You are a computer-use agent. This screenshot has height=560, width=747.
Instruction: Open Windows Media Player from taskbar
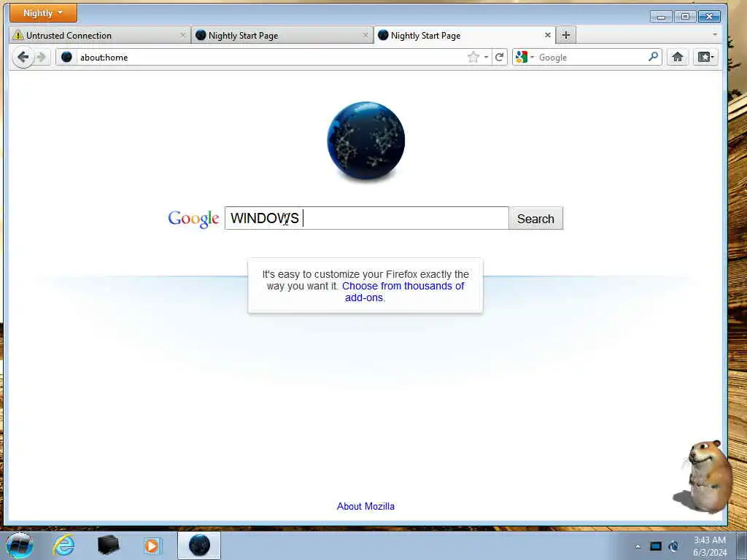pyautogui.click(x=152, y=545)
